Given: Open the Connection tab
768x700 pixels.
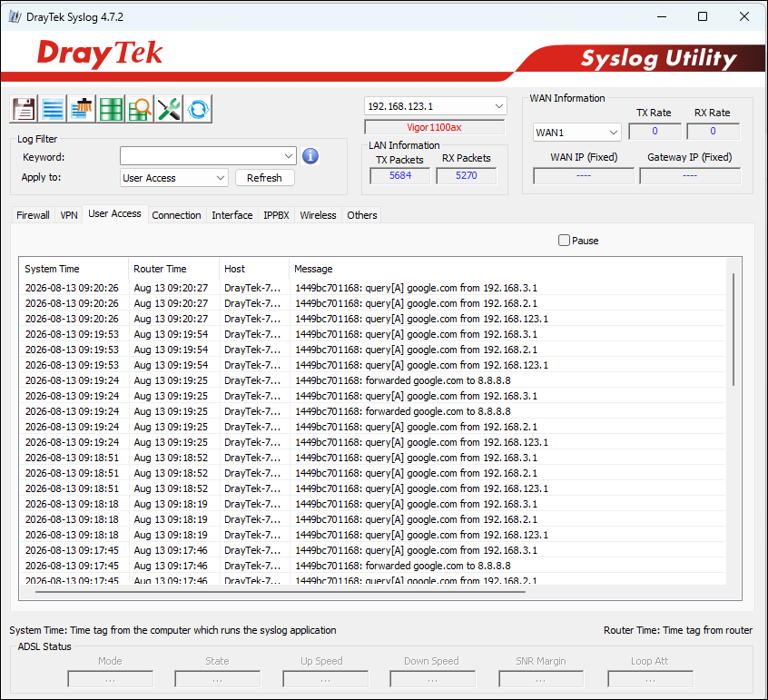Looking at the screenshot, I should click(176, 215).
